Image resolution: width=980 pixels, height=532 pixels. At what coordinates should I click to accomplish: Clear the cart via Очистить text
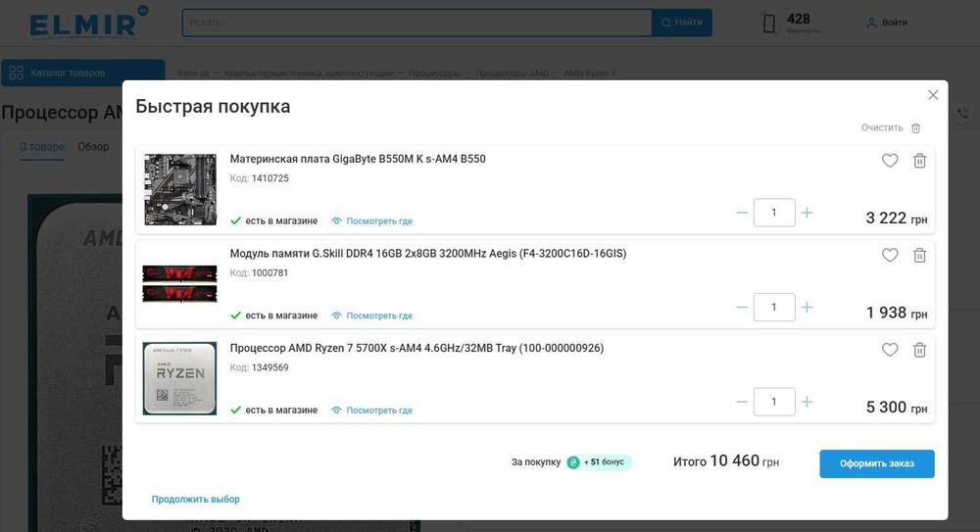882,127
